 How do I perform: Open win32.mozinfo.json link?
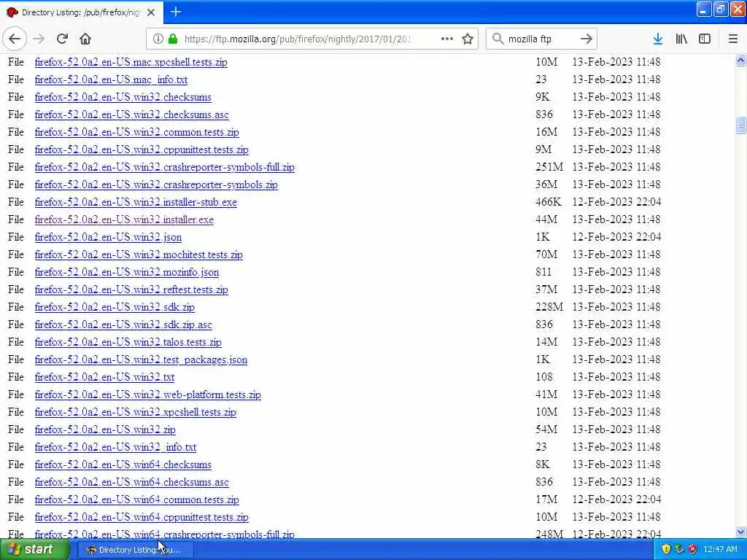127,272
